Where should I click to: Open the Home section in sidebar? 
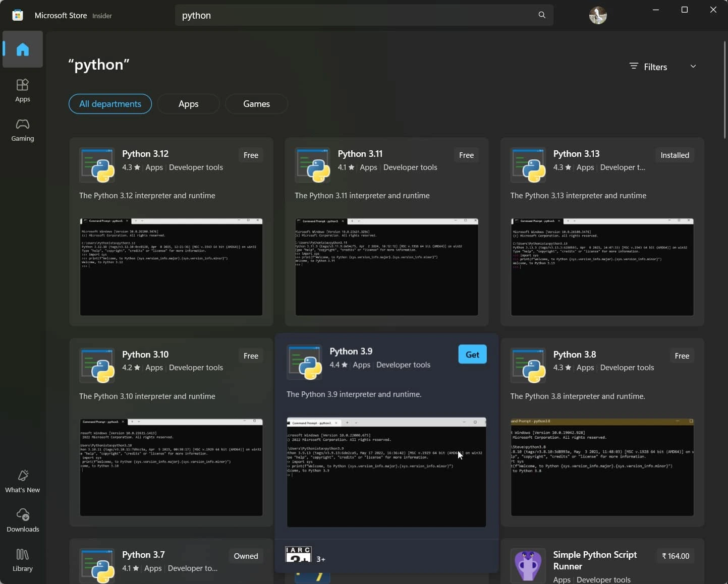(23, 49)
